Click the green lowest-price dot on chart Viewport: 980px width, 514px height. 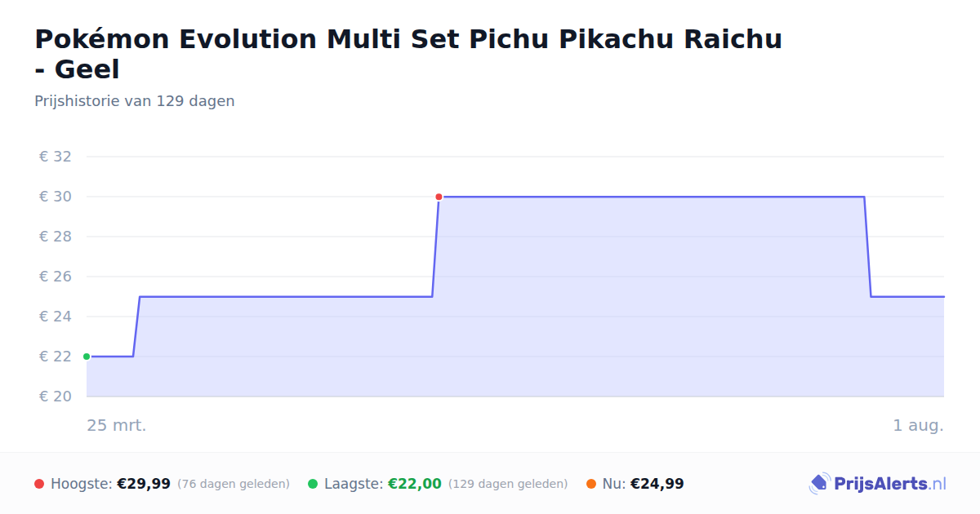[x=87, y=357]
